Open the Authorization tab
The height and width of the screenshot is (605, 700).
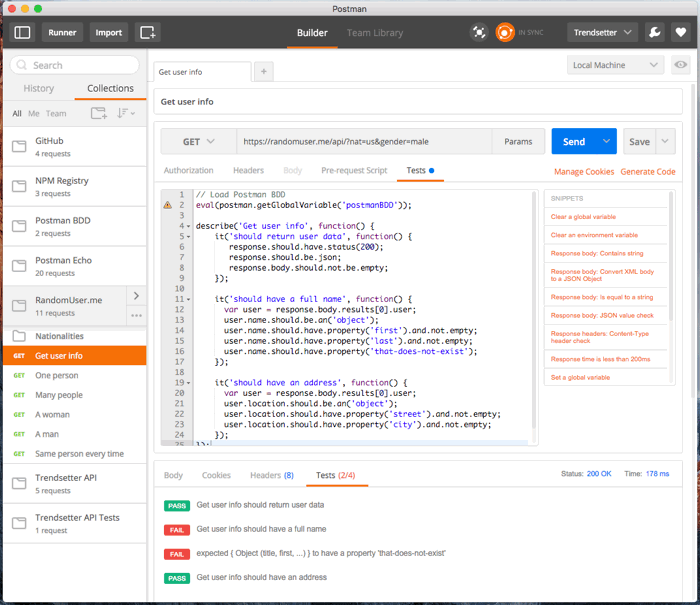coord(188,170)
